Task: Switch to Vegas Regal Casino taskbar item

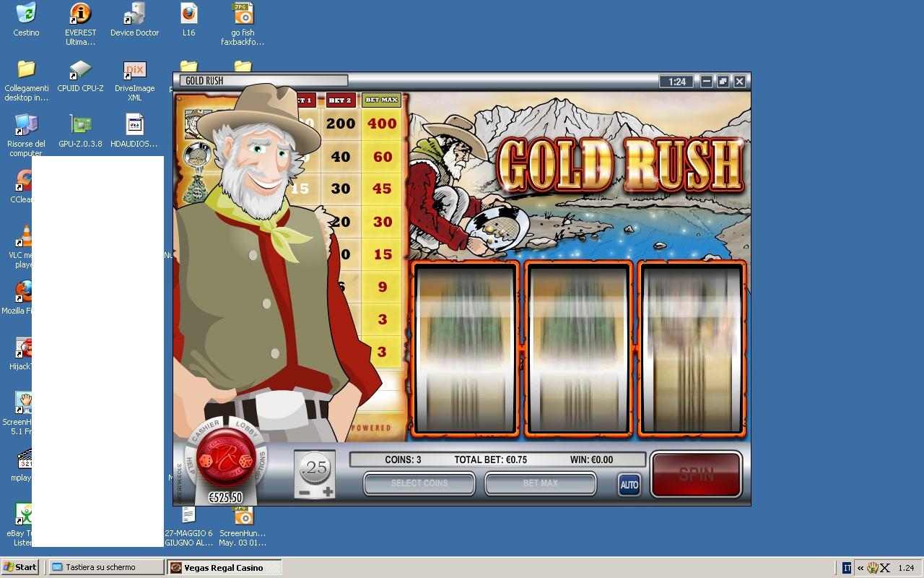Action: 225,567
